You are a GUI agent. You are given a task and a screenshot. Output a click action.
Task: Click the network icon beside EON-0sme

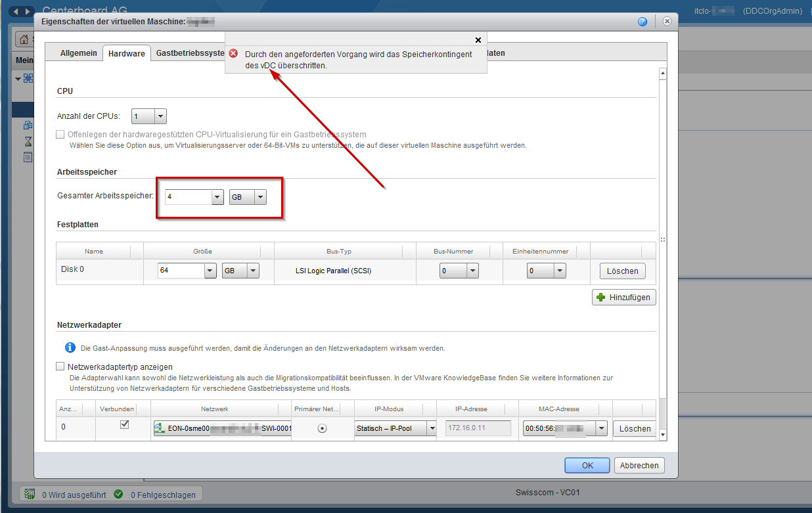[x=159, y=428]
